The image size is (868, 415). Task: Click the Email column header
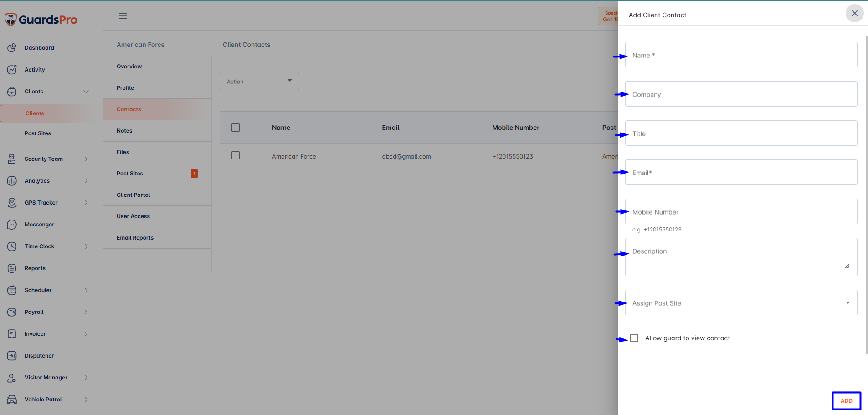click(390, 128)
